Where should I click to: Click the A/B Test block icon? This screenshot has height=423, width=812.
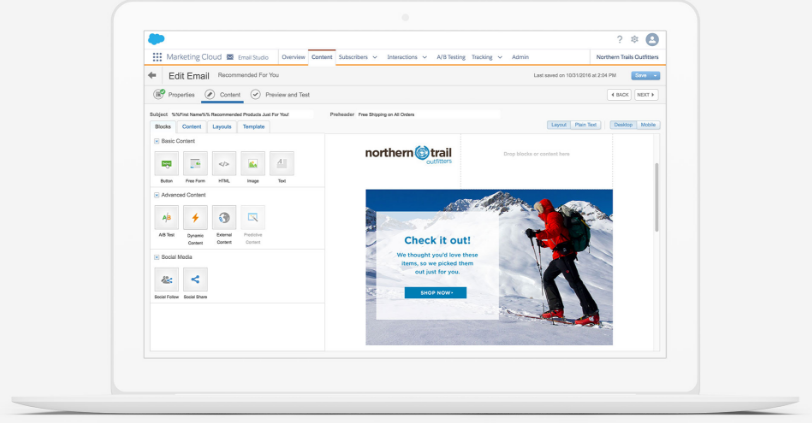[x=166, y=217]
